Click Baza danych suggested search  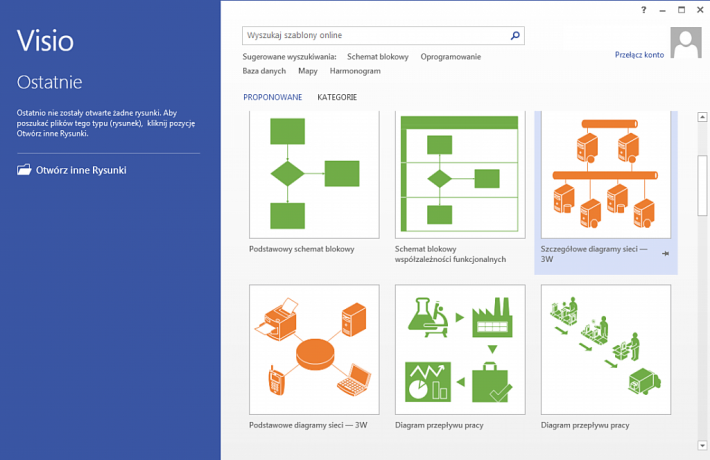264,71
